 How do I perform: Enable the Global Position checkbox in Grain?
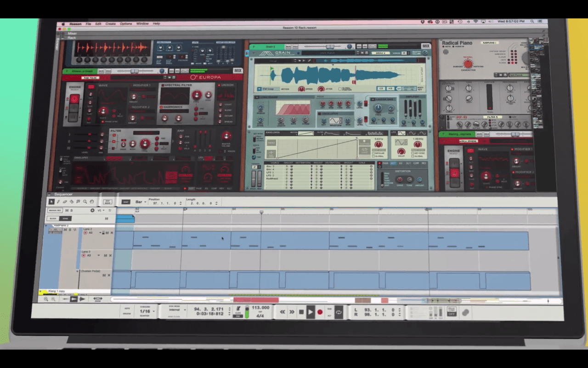coord(339,89)
